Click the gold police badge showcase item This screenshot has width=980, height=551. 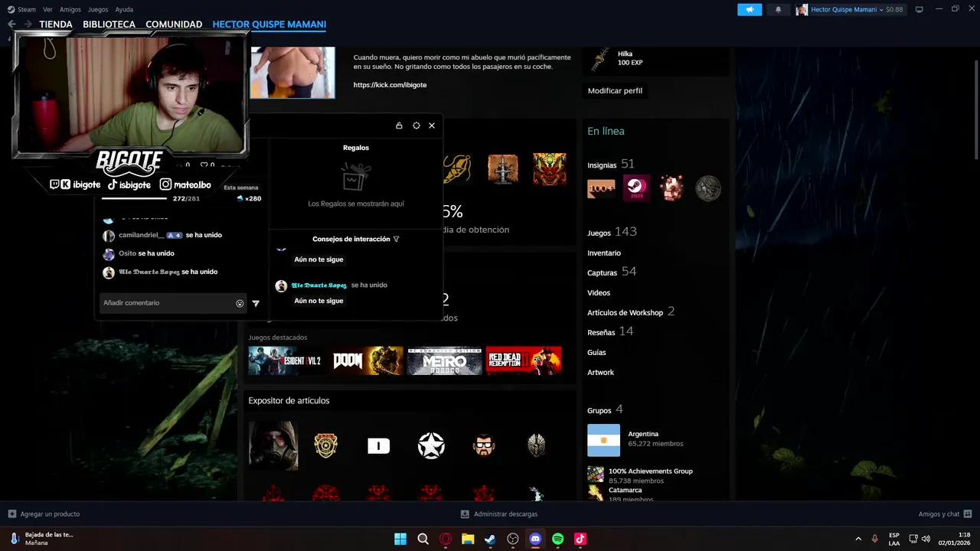pos(326,445)
